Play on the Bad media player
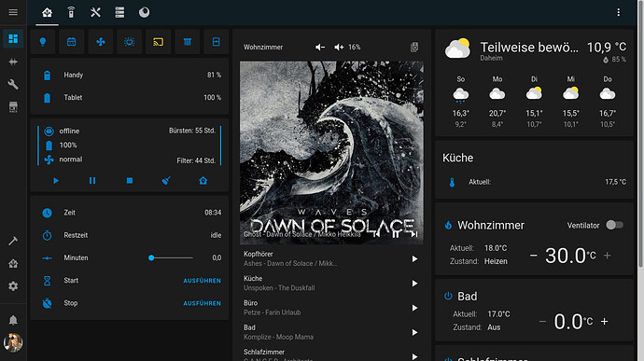 pyautogui.click(x=414, y=332)
